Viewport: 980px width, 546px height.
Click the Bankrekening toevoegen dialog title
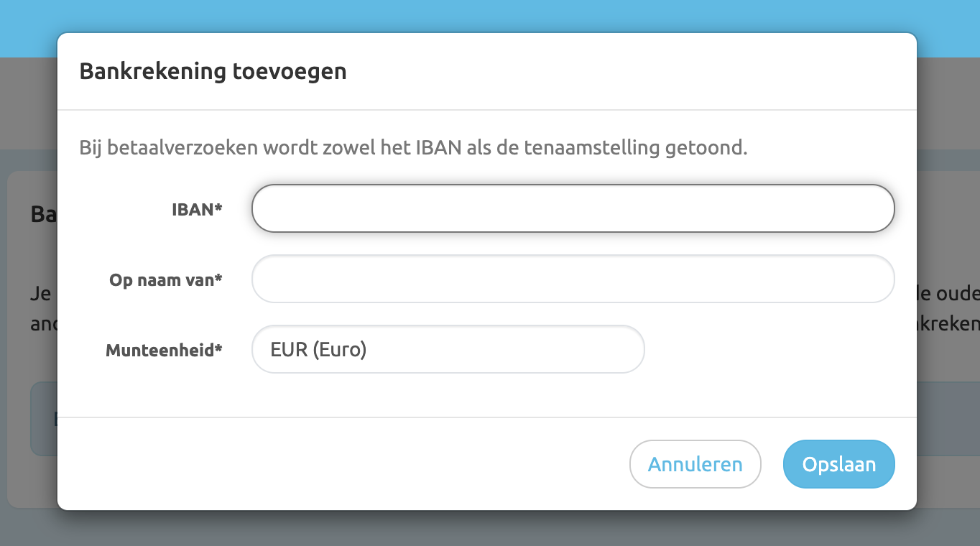click(x=213, y=71)
